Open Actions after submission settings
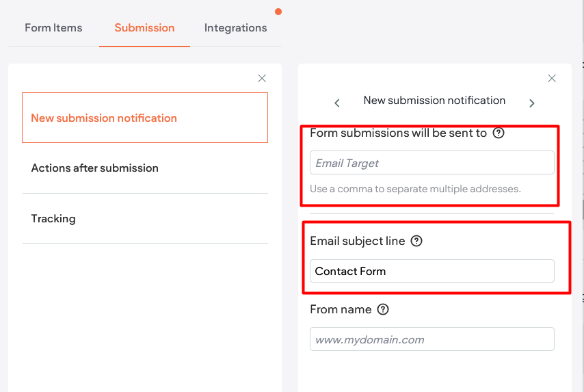 94,168
